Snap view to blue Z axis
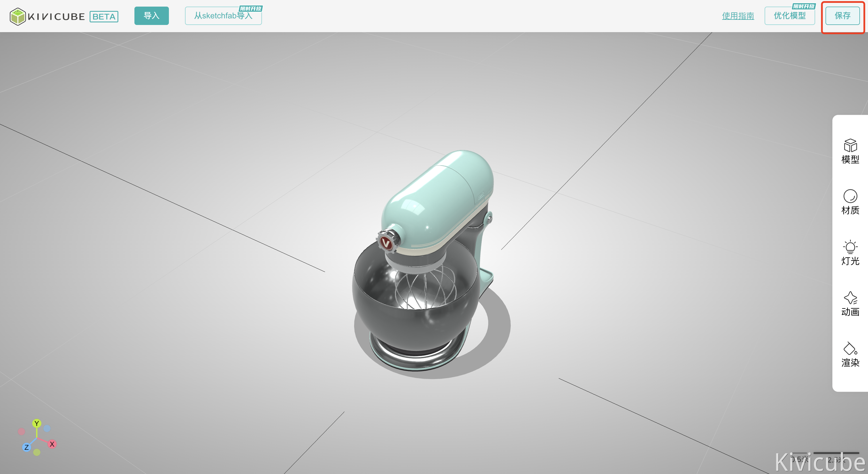This screenshot has height=474, width=868. [x=26, y=447]
